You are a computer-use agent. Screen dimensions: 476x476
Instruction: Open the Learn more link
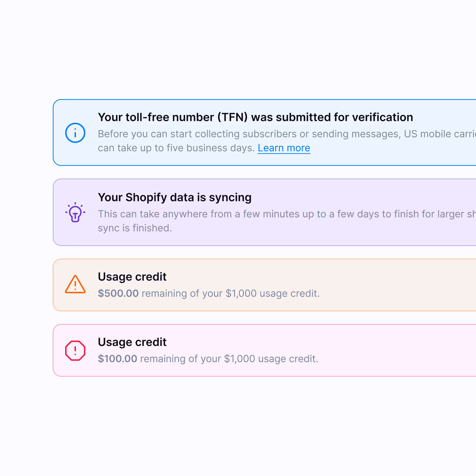point(284,148)
